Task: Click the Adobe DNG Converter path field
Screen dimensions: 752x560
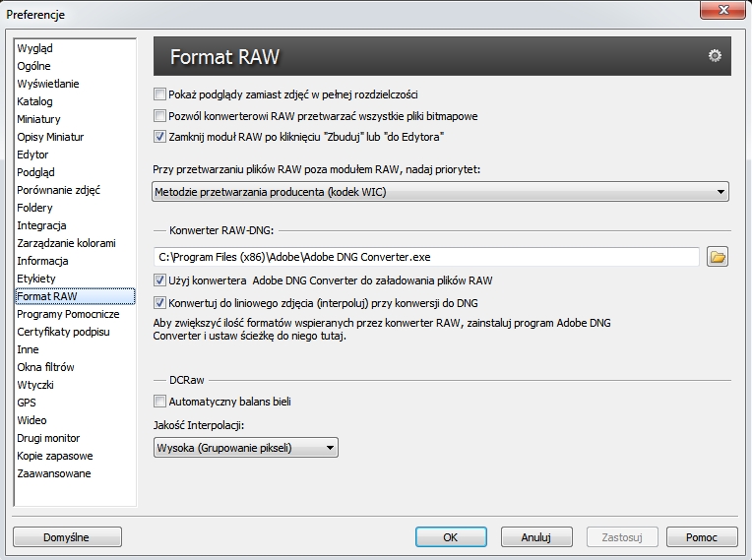Action: pos(426,258)
